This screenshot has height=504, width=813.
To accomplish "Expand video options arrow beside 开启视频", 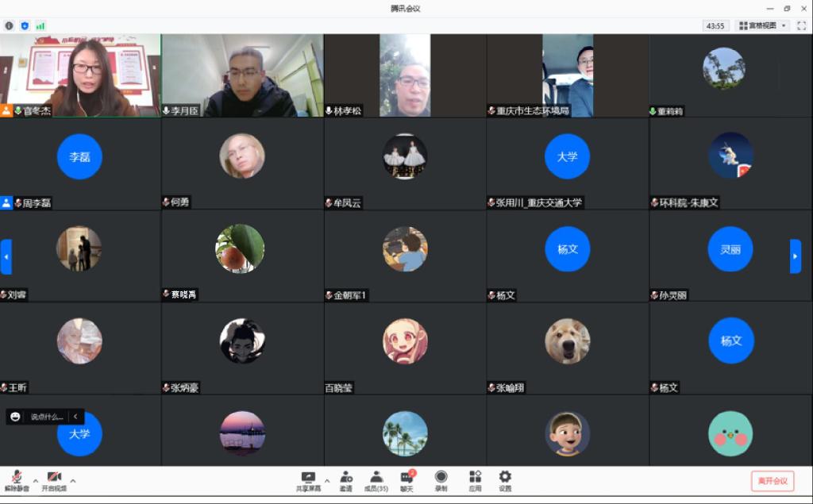I will pos(73,480).
